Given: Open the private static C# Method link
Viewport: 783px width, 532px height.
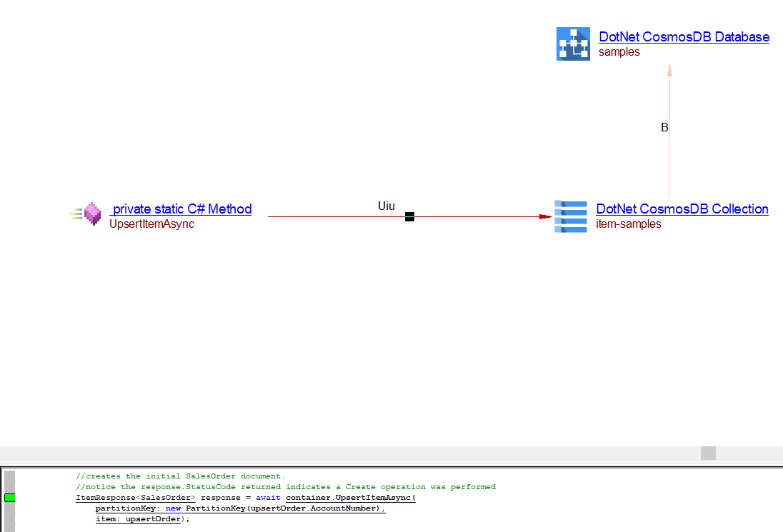Looking at the screenshot, I should [x=181, y=209].
